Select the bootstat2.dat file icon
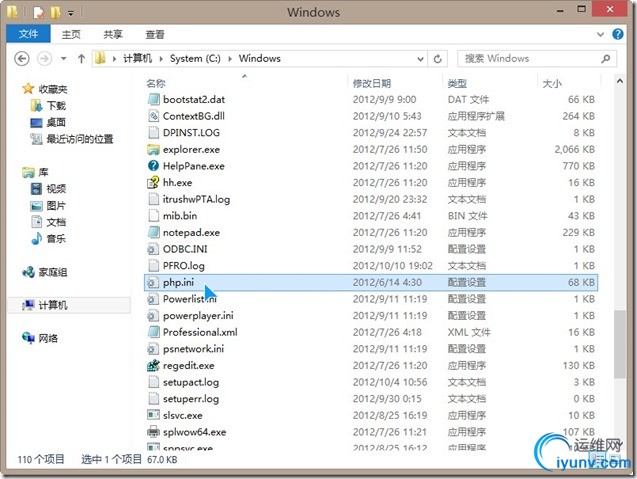Image resolution: width=637 pixels, height=479 pixels. 153,99
